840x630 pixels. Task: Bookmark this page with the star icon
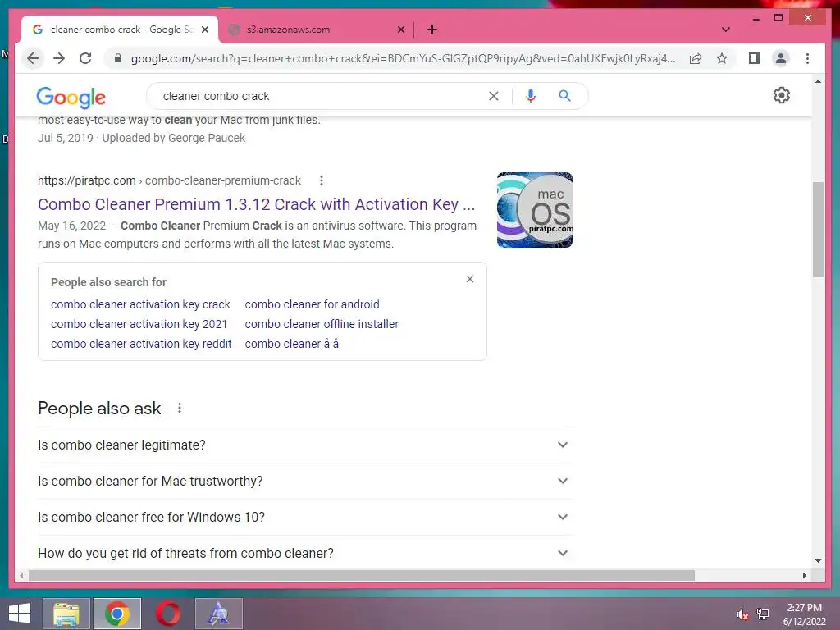pos(722,58)
